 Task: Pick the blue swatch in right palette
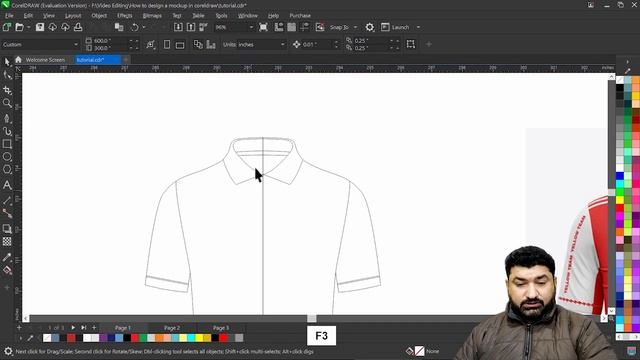pos(620,176)
